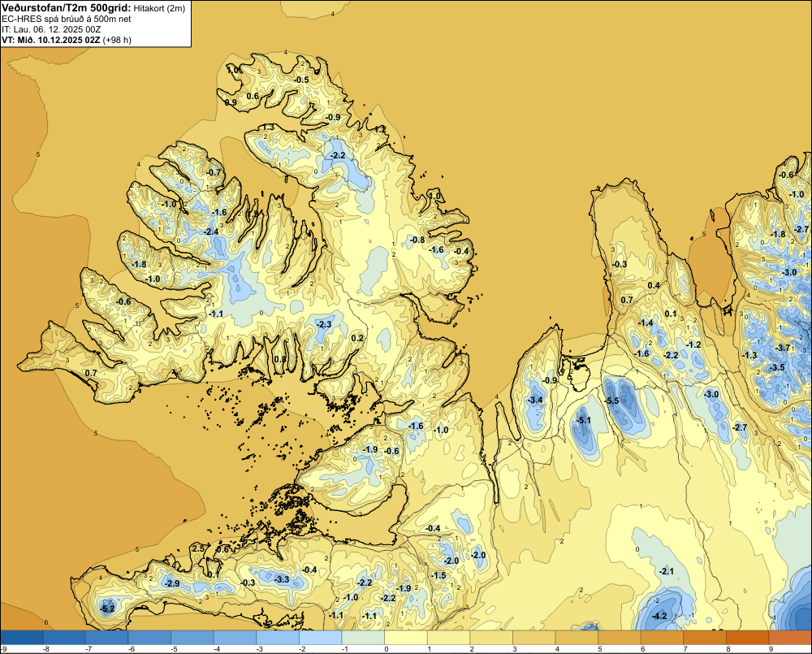Pick legend color between -7 and -6
This screenshot has width=812, height=654.
coord(106,637)
